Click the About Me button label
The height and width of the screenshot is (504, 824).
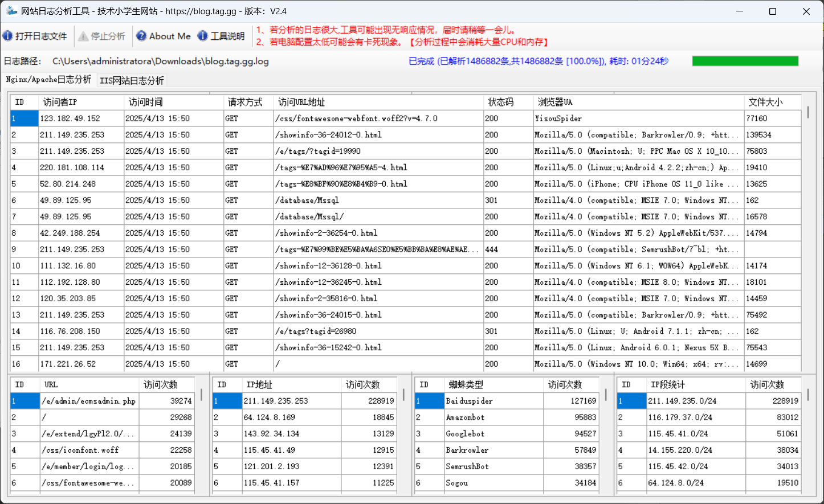coord(170,36)
